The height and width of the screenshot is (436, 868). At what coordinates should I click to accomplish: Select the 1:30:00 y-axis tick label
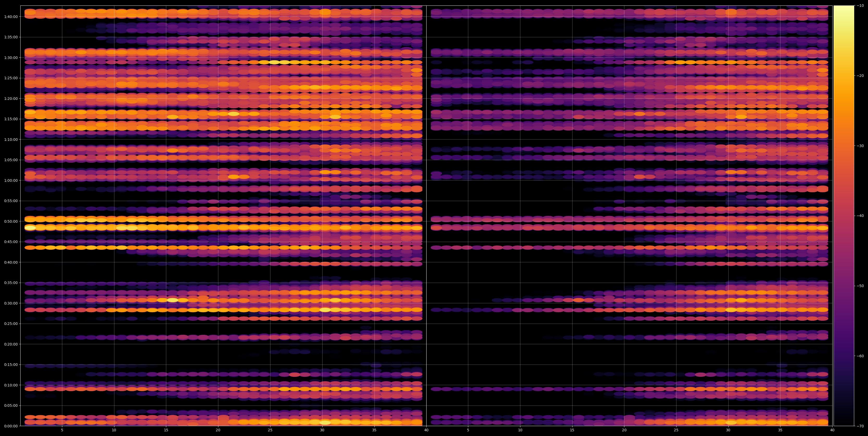point(11,58)
